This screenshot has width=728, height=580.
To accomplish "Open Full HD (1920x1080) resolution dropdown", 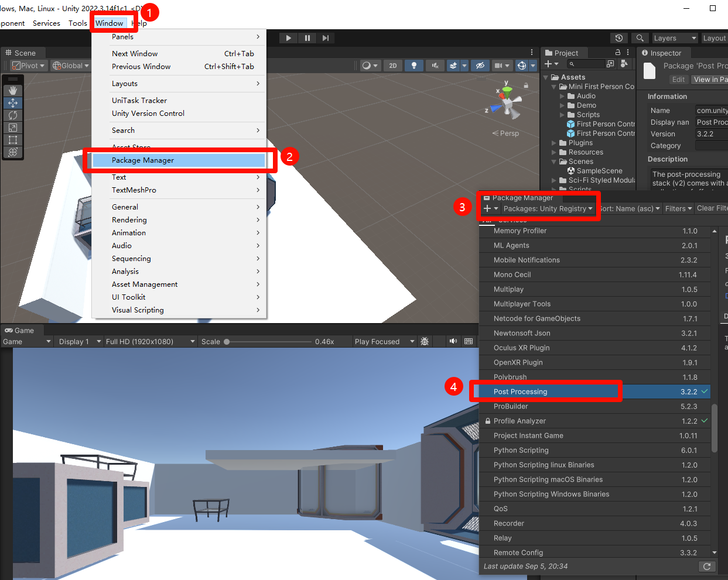I will point(151,342).
